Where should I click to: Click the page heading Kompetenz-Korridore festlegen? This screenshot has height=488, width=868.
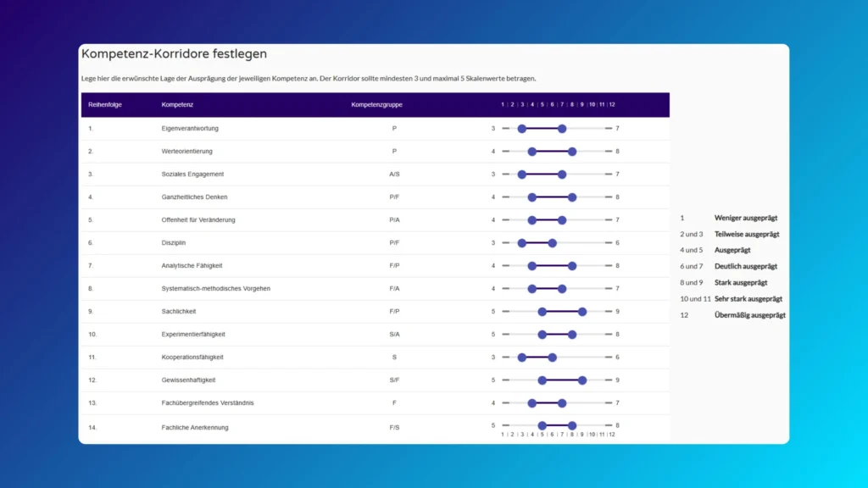(174, 54)
